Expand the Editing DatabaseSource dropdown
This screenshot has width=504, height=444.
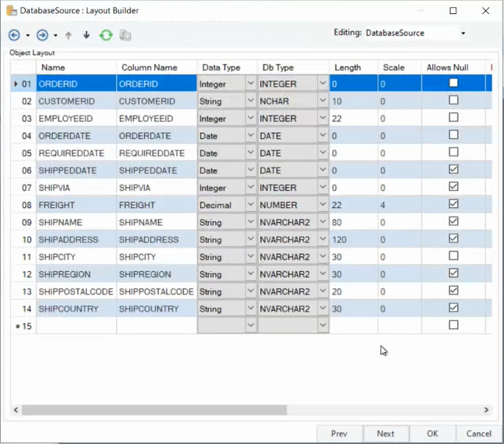(463, 33)
